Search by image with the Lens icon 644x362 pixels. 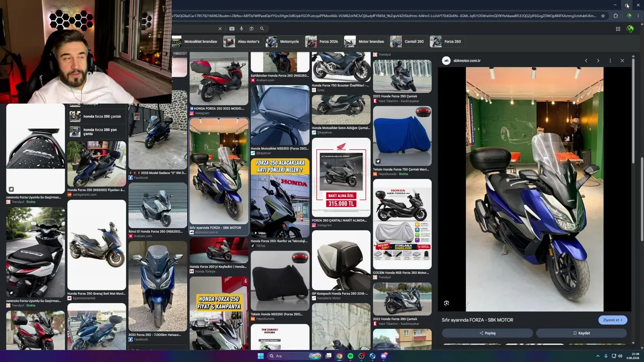pos(252,29)
